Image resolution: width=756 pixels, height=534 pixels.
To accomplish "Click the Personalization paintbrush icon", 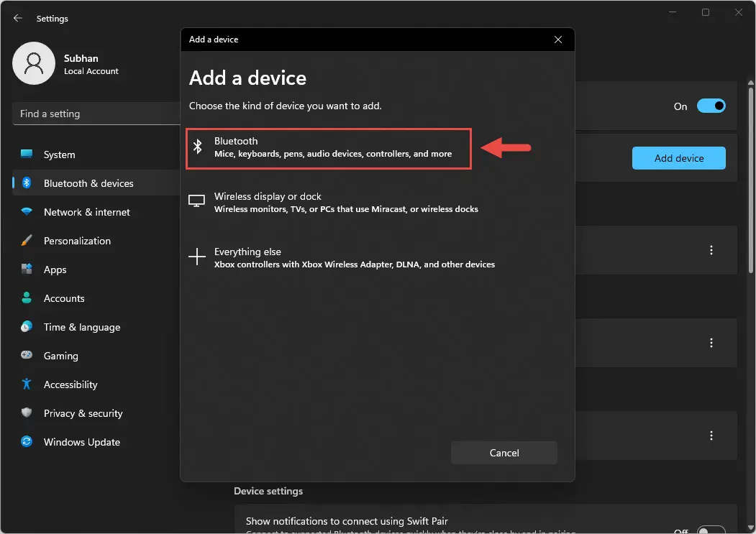I will tap(27, 241).
